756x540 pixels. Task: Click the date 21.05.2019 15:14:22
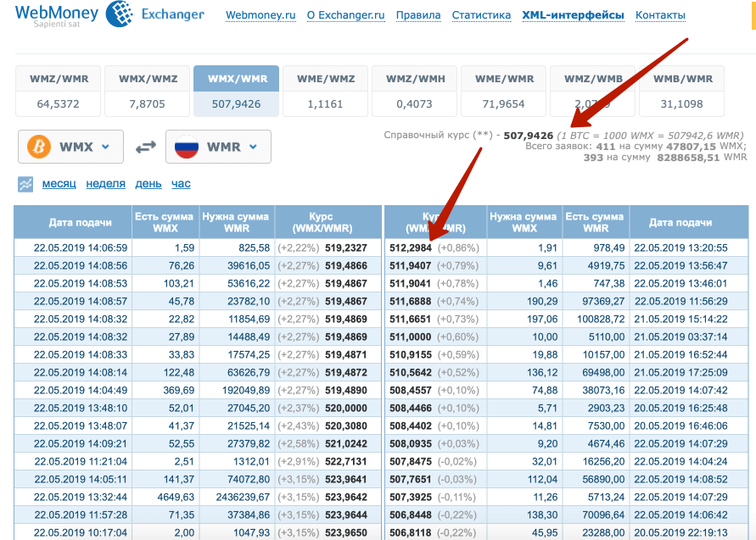[x=680, y=320]
